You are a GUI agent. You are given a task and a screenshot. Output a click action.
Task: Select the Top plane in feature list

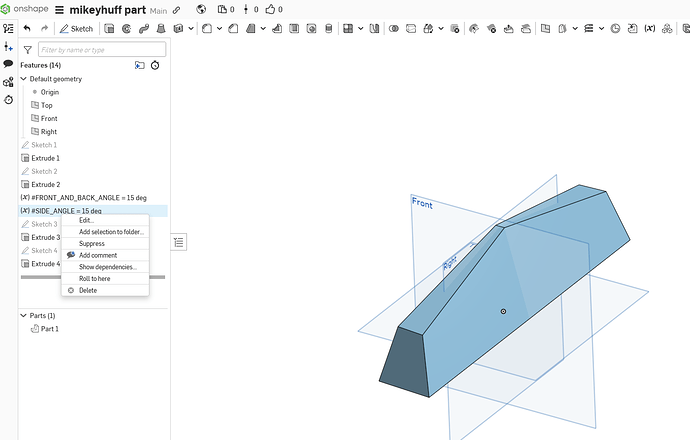tap(47, 105)
